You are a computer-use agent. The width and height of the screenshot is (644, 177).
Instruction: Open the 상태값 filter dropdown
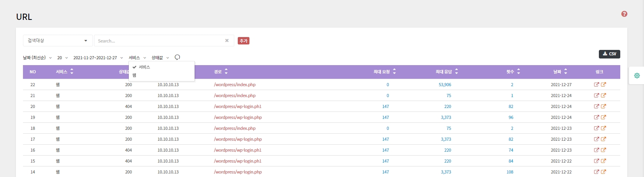(160, 58)
